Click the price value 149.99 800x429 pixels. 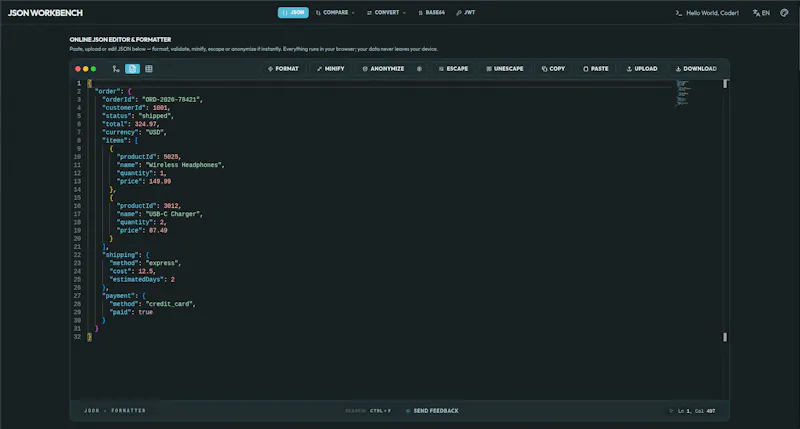click(160, 181)
